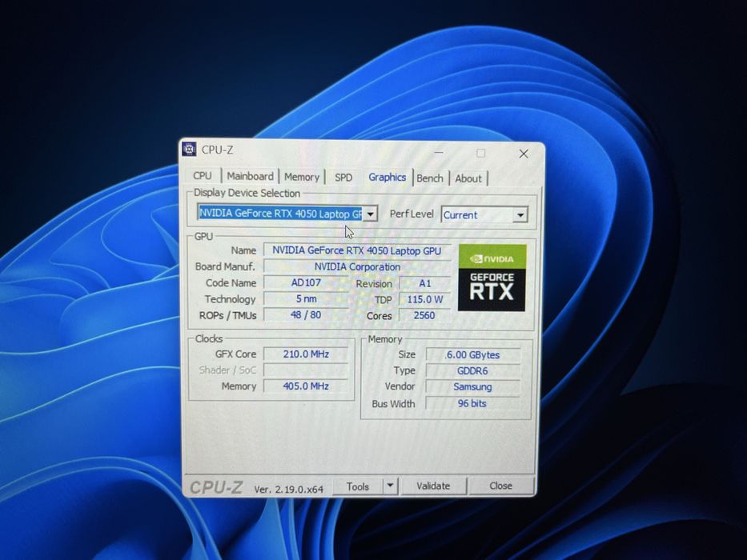Click the 96 bits bus width value

[472, 403]
